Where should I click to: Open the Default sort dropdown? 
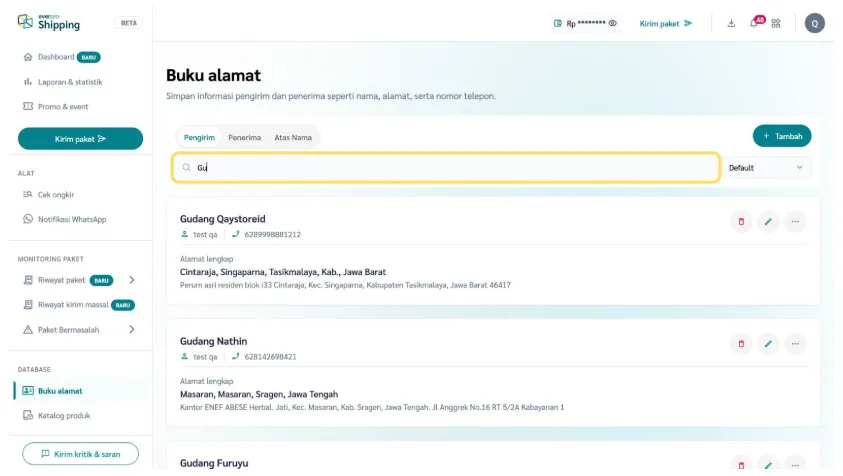tap(767, 168)
